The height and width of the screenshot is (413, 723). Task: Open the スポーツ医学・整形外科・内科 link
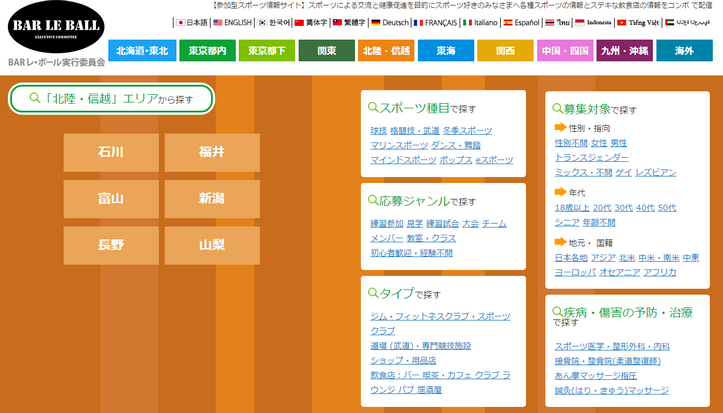612,346
